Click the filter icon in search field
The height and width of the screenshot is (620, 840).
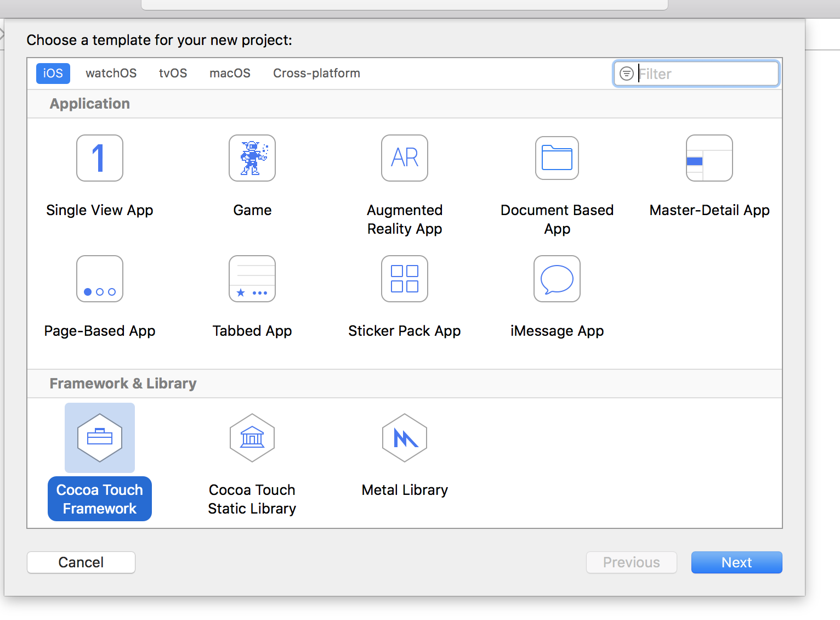(x=627, y=74)
